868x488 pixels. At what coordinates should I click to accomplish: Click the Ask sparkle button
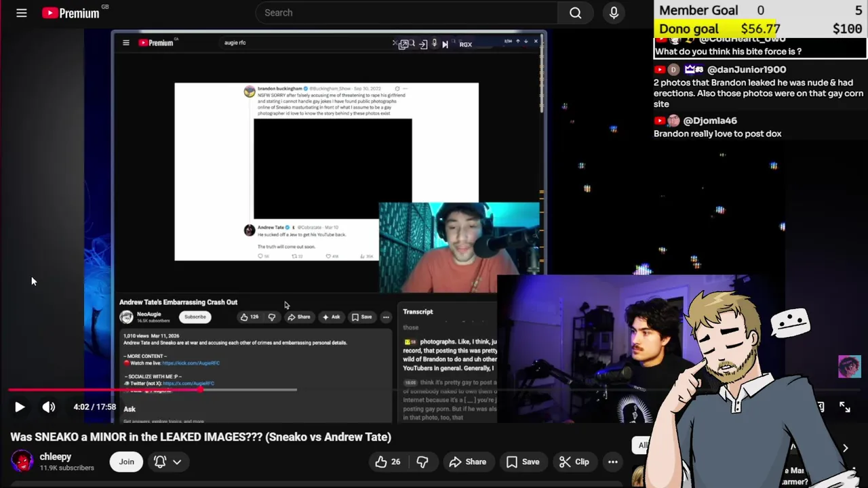pyautogui.click(x=331, y=317)
